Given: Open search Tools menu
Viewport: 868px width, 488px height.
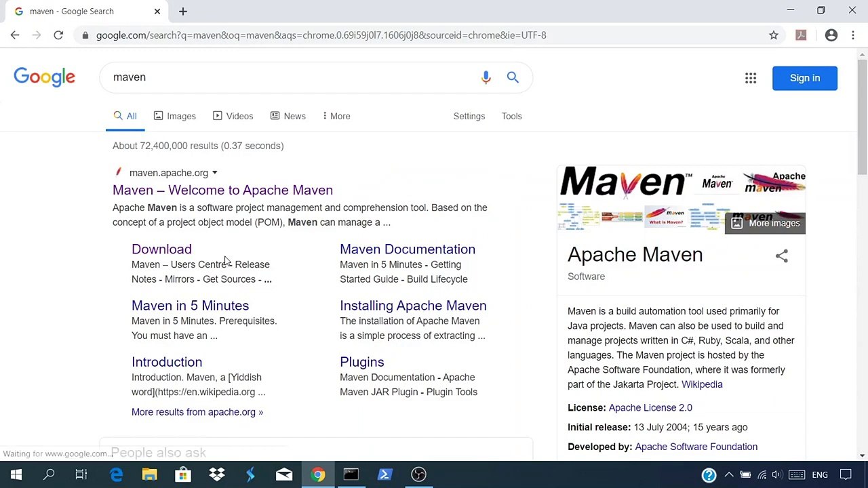Looking at the screenshot, I should click(512, 116).
